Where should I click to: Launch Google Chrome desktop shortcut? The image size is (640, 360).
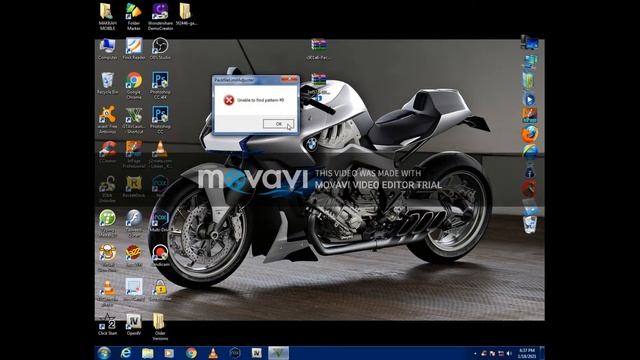click(134, 86)
